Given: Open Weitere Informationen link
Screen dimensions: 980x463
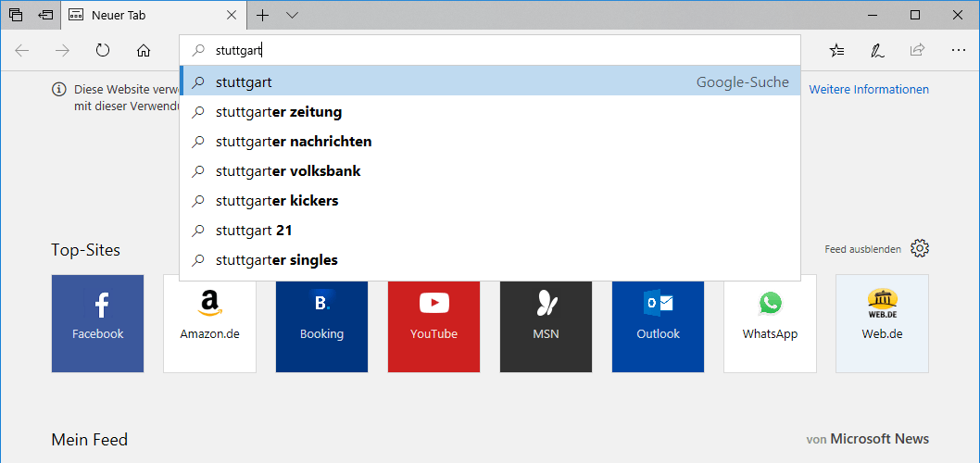Looking at the screenshot, I should tap(869, 89).
